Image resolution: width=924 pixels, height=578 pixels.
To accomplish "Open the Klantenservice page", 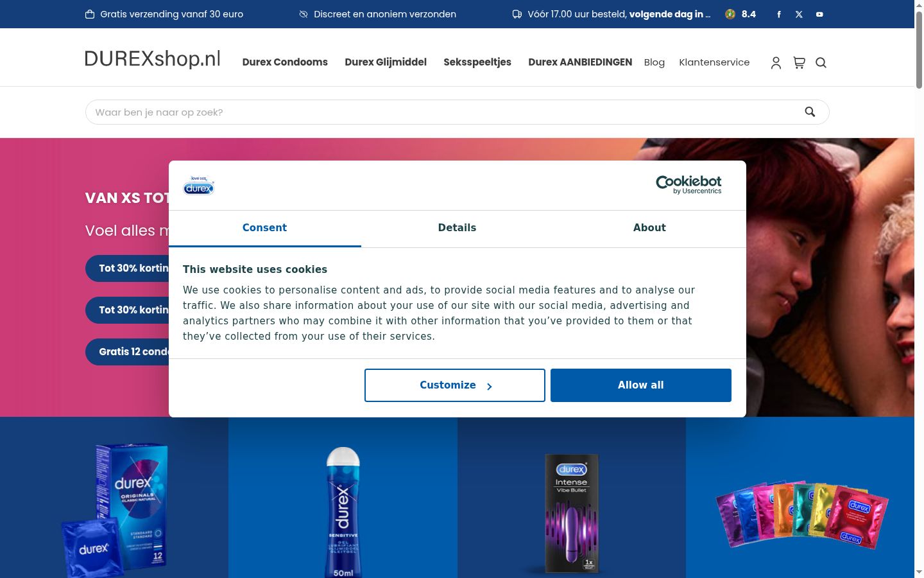I will pos(714,62).
